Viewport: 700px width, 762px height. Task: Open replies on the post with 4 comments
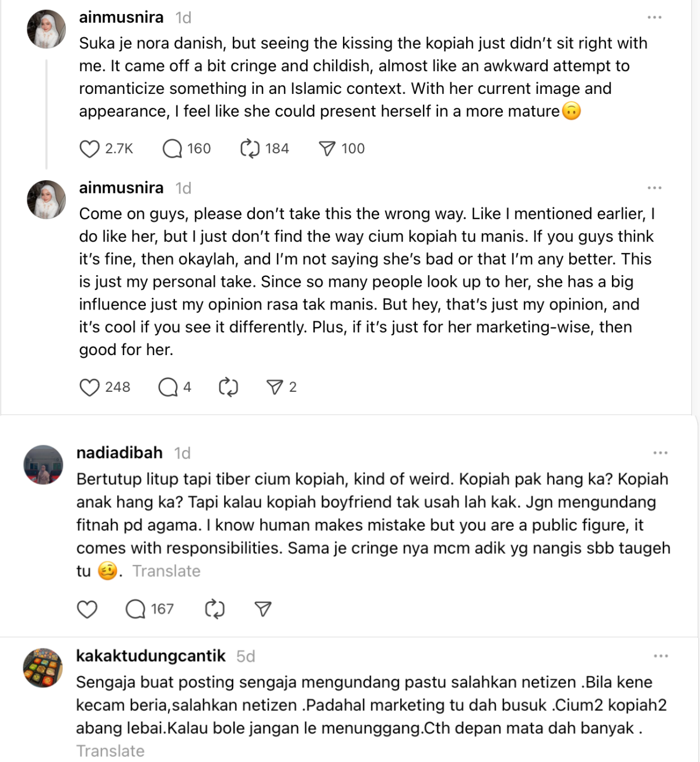tap(168, 388)
